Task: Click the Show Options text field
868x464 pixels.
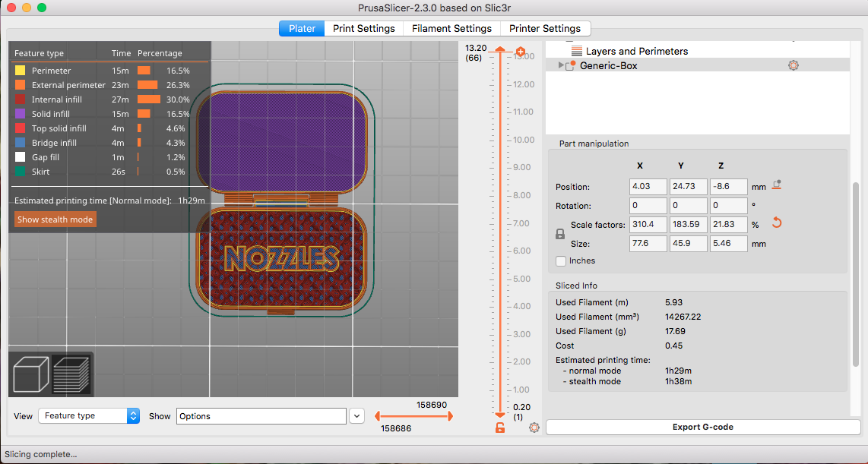Action: (x=261, y=416)
